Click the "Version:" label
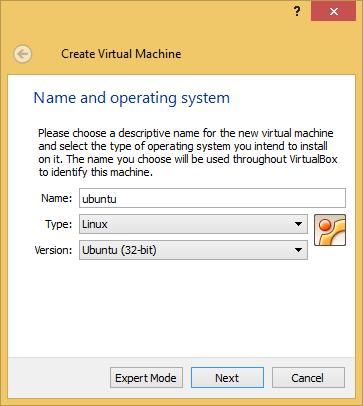363x406 pixels. pos(53,250)
